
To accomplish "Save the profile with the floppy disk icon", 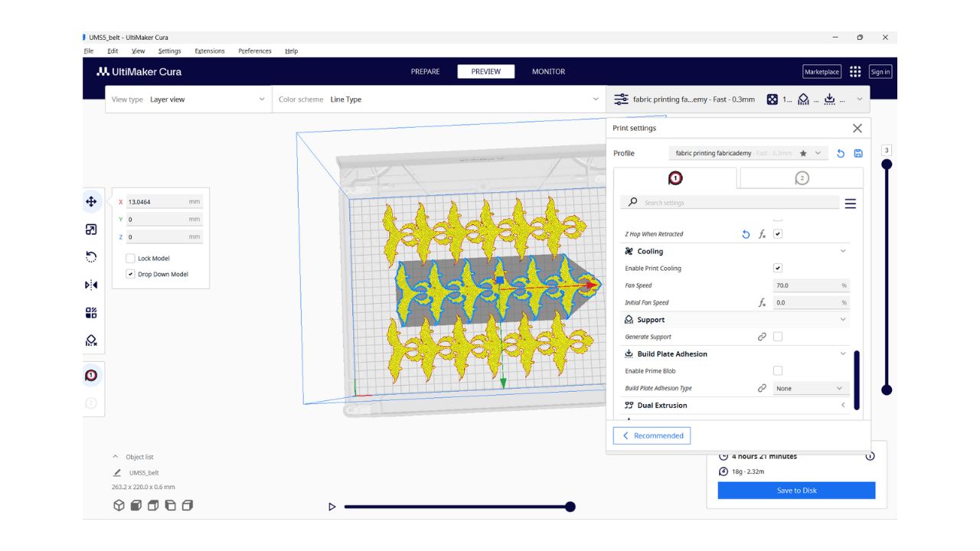I will [x=858, y=154].
